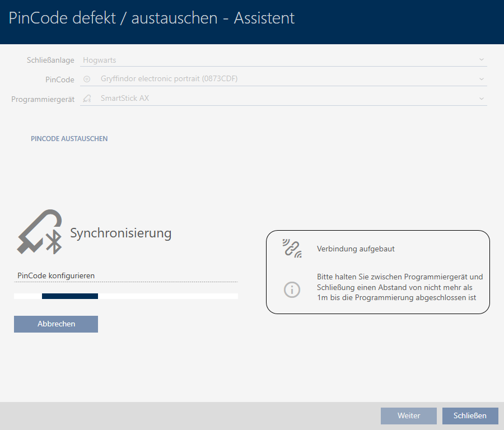Click the Weiter button

(x=408, y=416)
